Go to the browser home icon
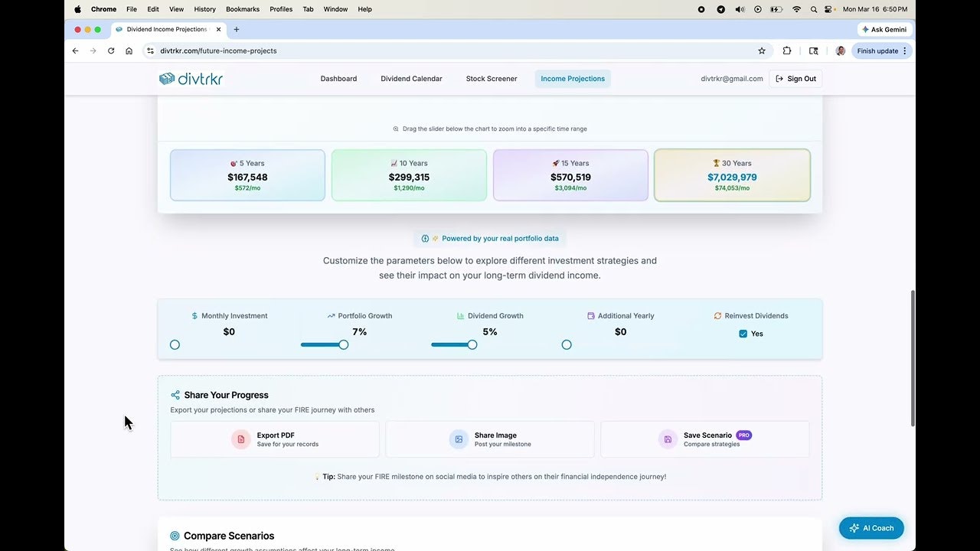Viewport: 980px width, 551px height. pyautogui.click(x=129, y=51)
